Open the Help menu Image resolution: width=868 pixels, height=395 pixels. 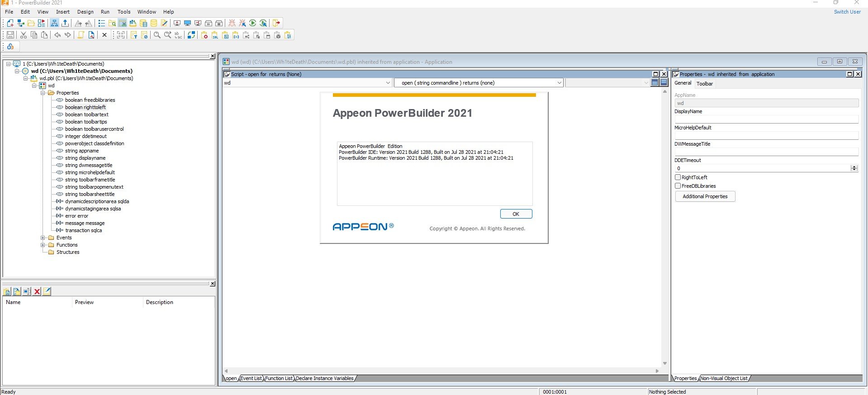pos(169,12)
